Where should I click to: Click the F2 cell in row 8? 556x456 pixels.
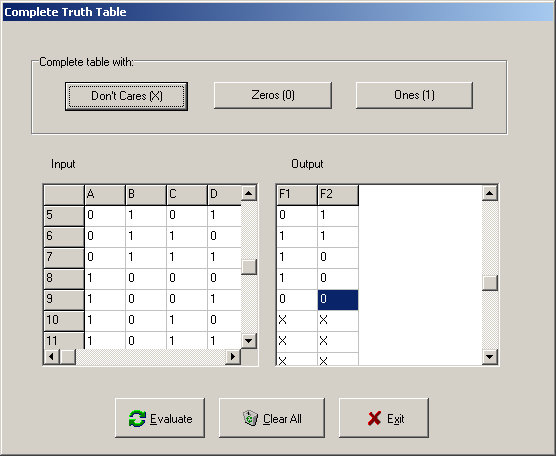(338, 278)
